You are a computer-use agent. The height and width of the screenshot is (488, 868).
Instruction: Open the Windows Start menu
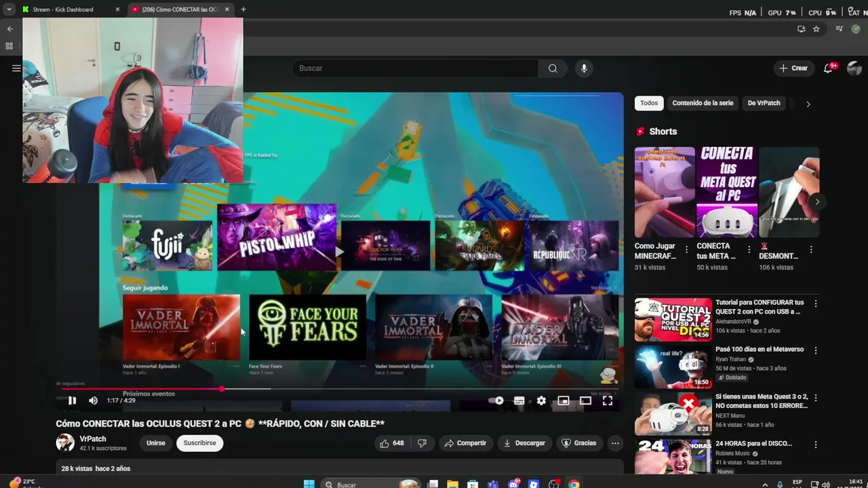click(x=309, y=484)
